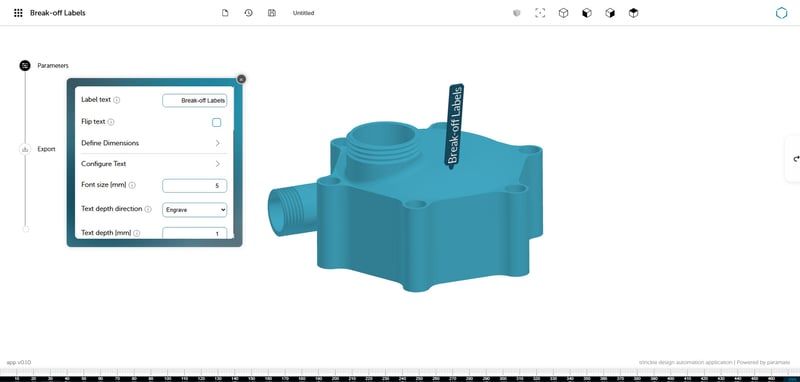Click the save disk icon
The height and width of the screenshot is (382, 800).
[x=272, y=13]
